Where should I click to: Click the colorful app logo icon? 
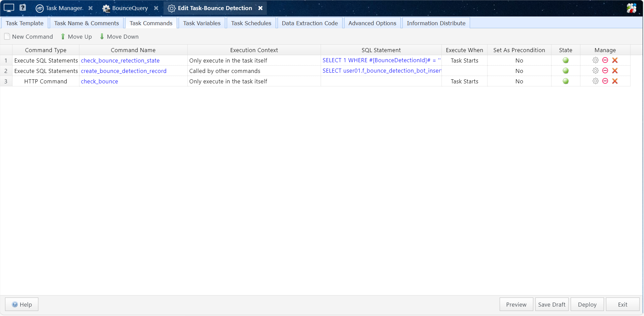click(631, 8)
